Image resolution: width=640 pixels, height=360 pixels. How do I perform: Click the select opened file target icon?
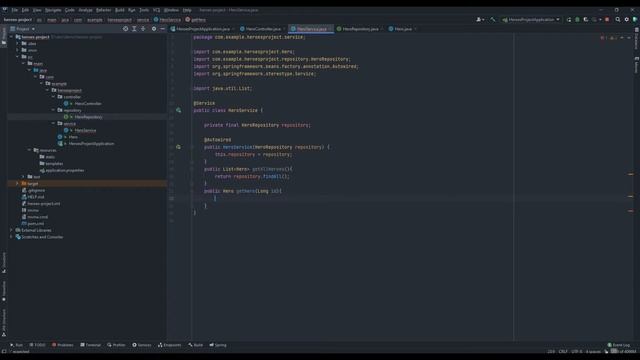coord(125,29)
